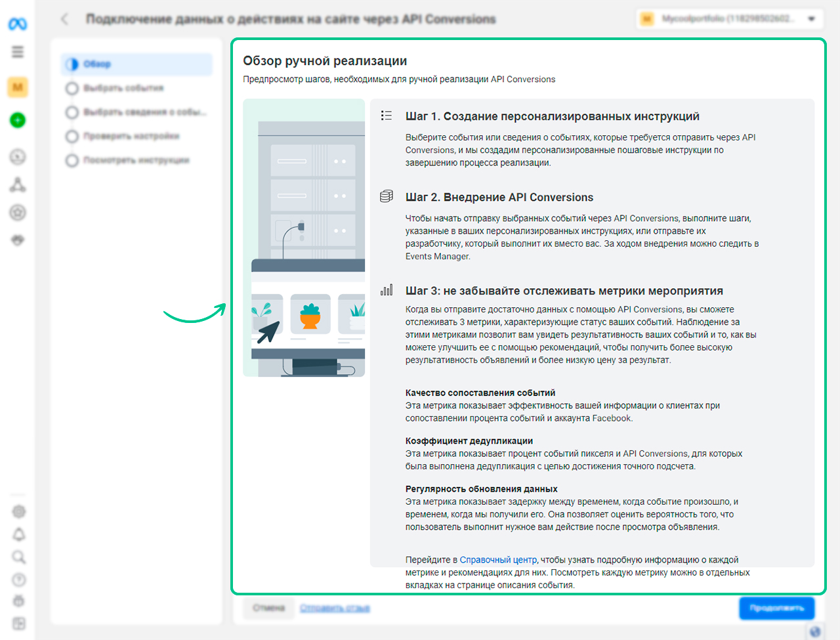The width and height of the screenshot is (840, 640).
Task: Click the server and monitor illustration
Action: pos(304,238)
